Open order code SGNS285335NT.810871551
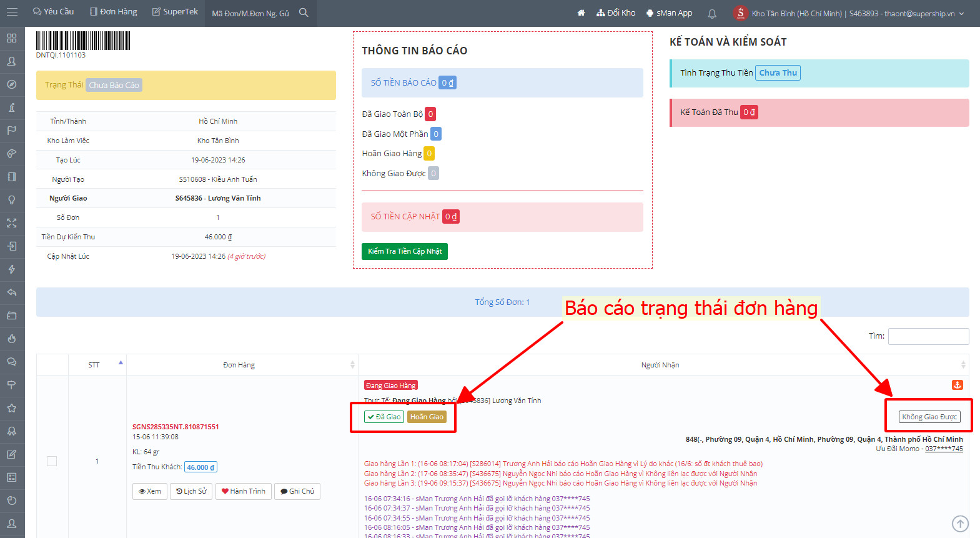The width and height of the screenshot is (980, 538). pyautogui.click(x=176, y=427)
